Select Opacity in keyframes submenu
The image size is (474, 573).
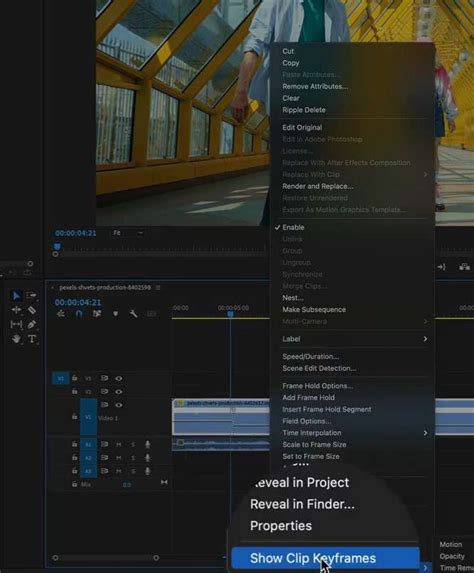(452, 556)
